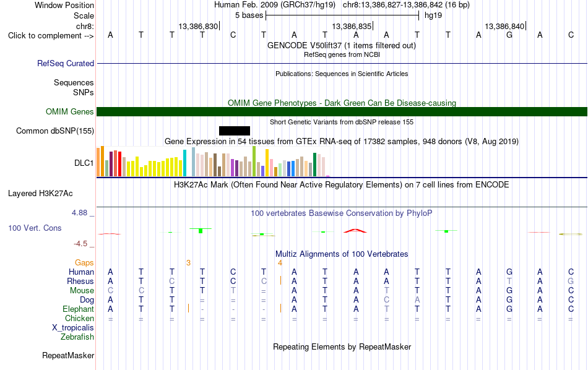
Task: Click the red PhyloP conservation peak
Action: [x=355, y=231]
